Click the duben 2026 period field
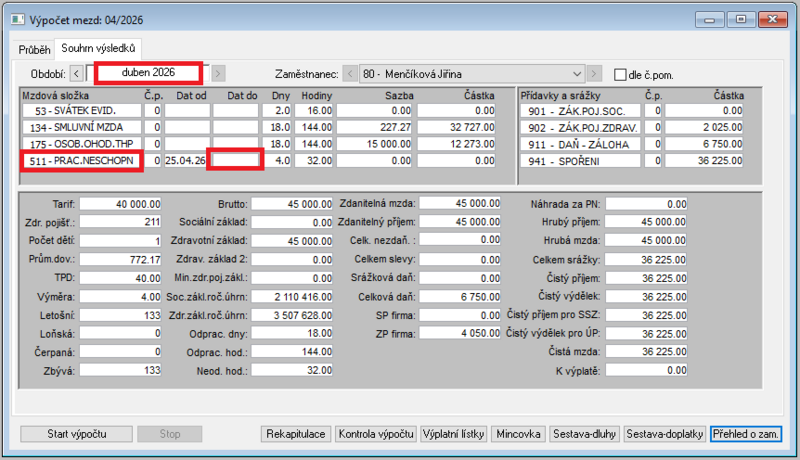This screenshot has height=460, width=800. pos(148,73)
